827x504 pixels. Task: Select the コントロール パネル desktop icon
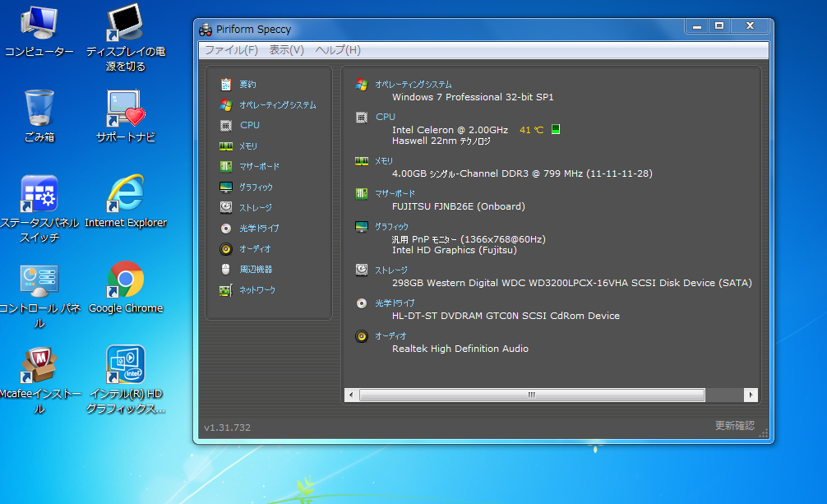[x=39, y=295]
